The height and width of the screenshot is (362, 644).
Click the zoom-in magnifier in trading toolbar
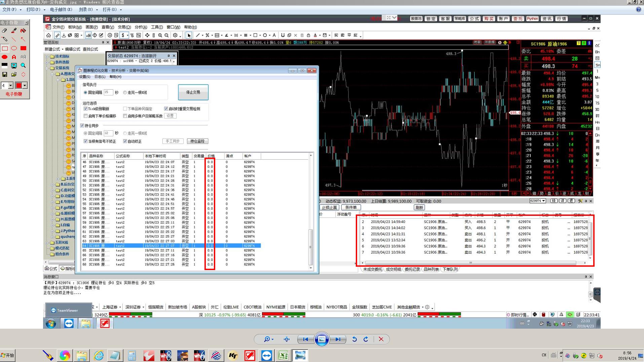pyautogui.click(x=160, y=35)
